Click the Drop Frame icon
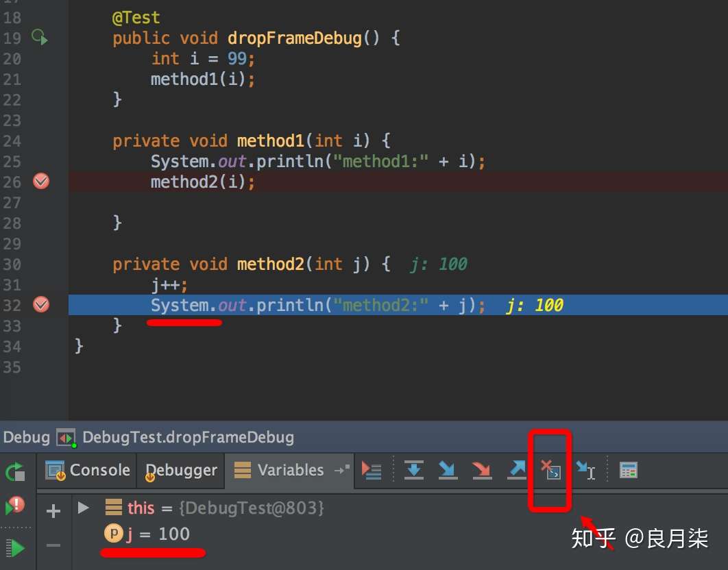Image resolution: width=728 pixels, height=570 pixels. [x=550, y=470]
